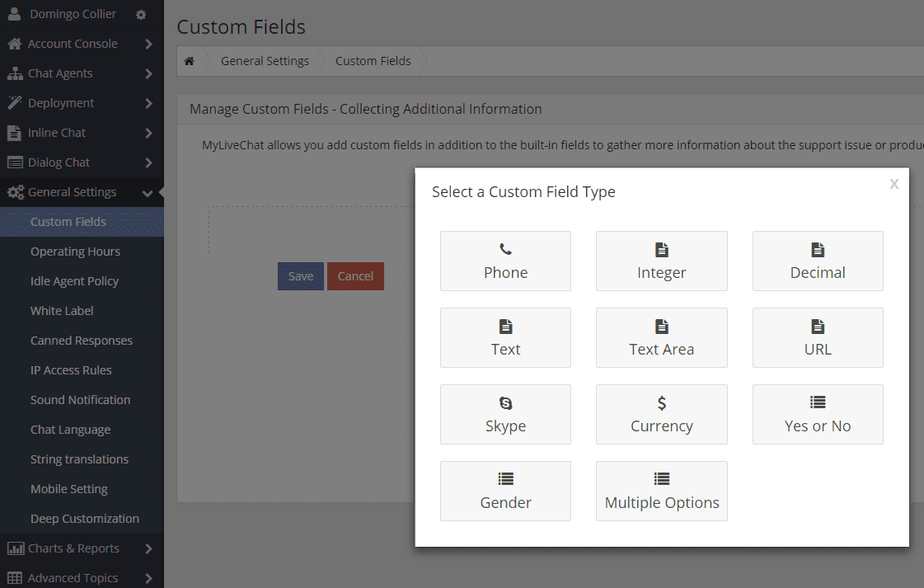Select the Gender custom field type
Screen dimensions: 924x588
click(505, 491)
